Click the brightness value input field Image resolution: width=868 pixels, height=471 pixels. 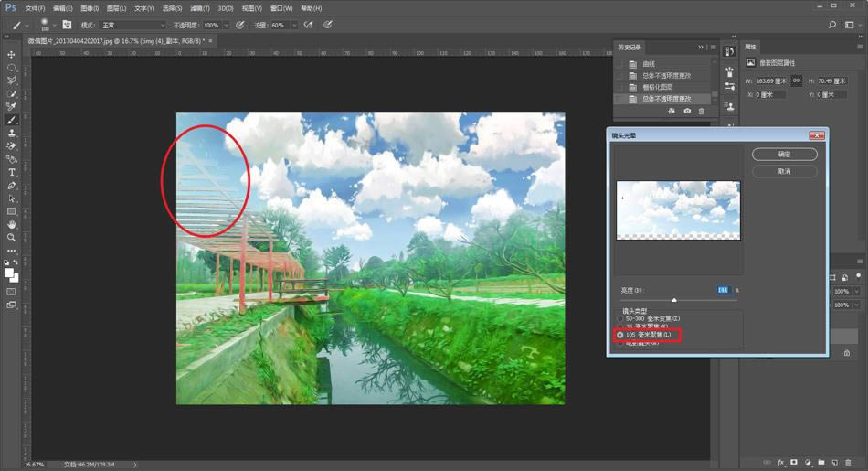click(722, 289)
